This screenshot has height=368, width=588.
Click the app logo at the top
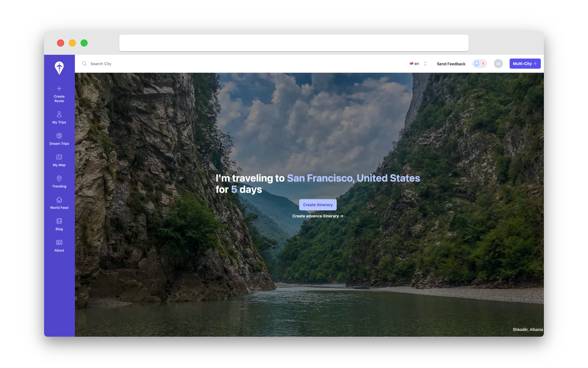click(x=59, y=69)
